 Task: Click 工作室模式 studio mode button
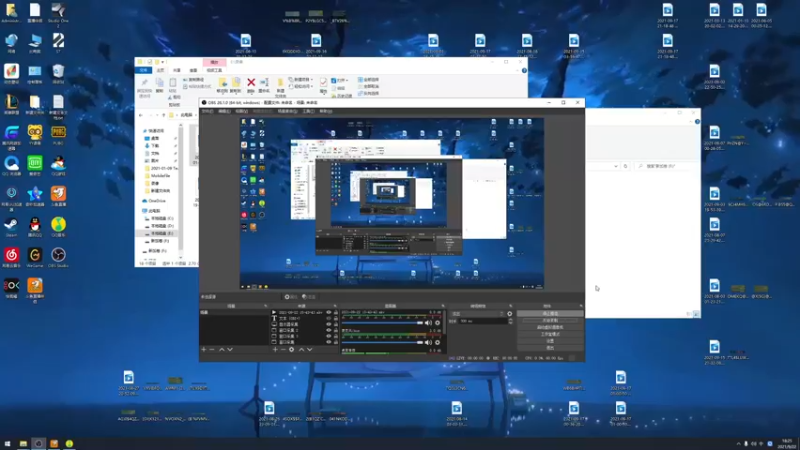550,334
